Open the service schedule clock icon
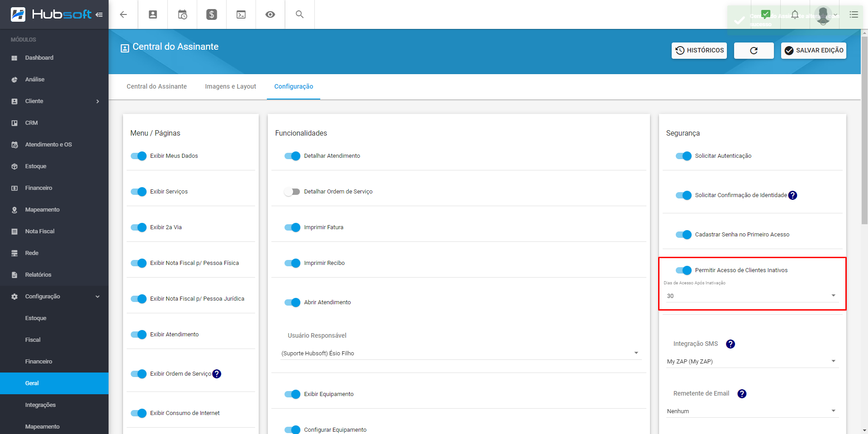 click(182, 14)
